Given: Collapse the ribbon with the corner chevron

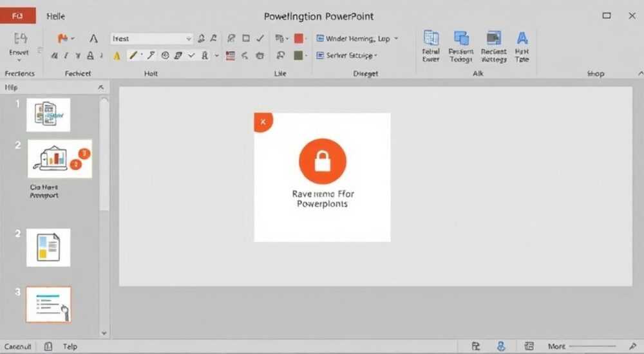Looking at the screenshot, I should 640,73.
